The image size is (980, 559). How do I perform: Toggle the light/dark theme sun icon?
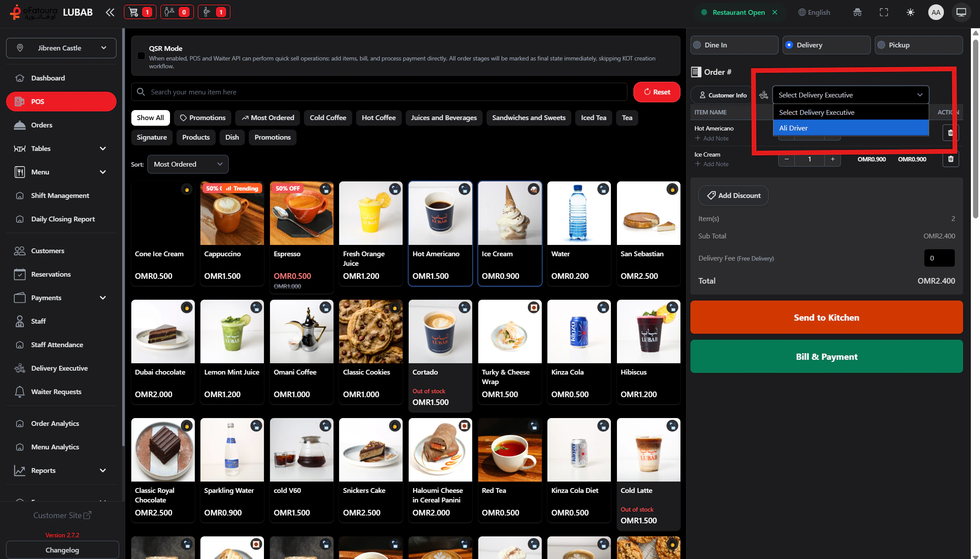click(x=910, y=12)
